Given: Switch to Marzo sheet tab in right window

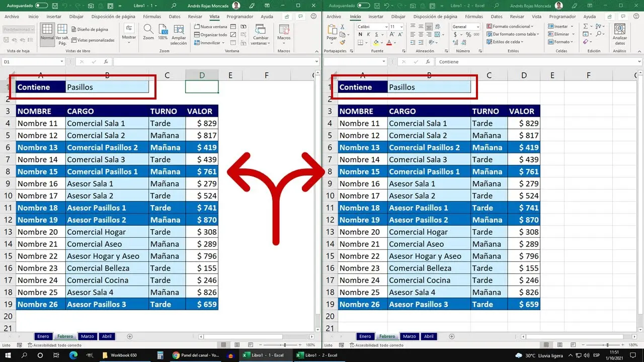Looking at the screenshot, I should pos(409,336).
